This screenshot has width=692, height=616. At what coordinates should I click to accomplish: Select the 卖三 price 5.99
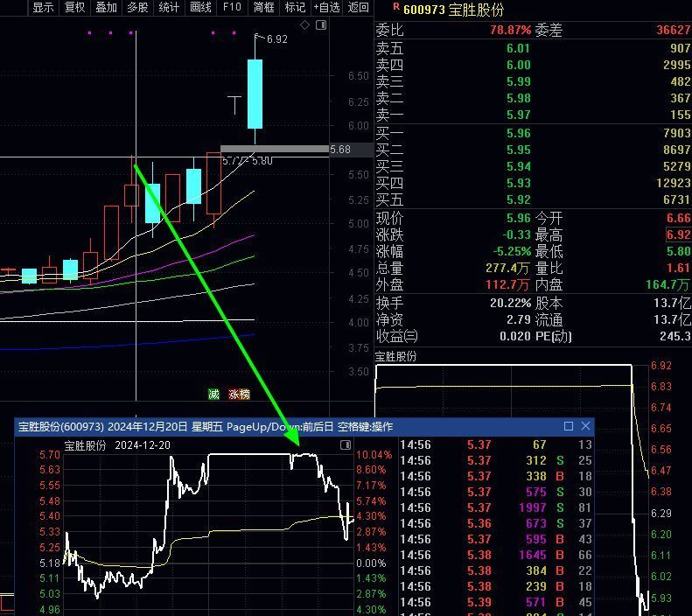coord(518,81)
